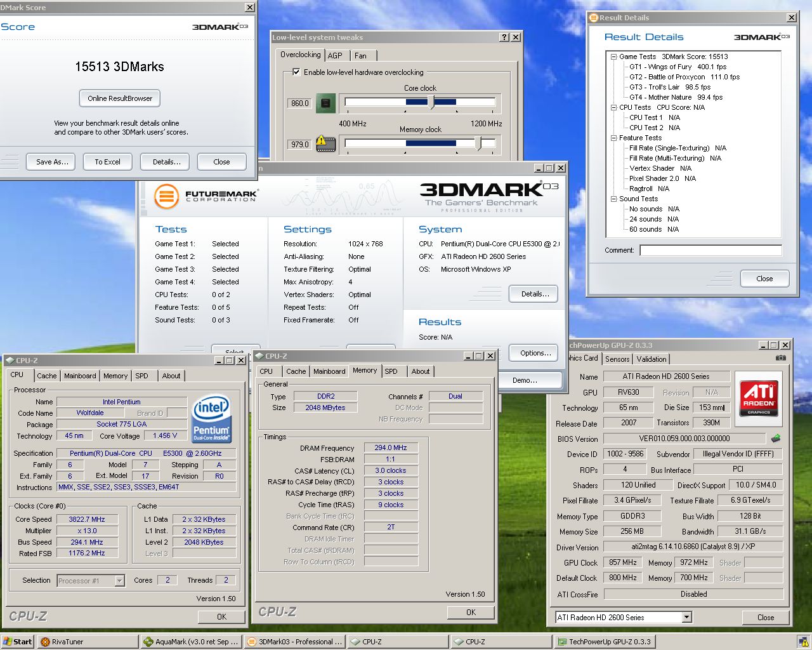This screenshot has width=812, height=650.
Task: Click the Result Details title bar icon
Action: tap(594, 18)
